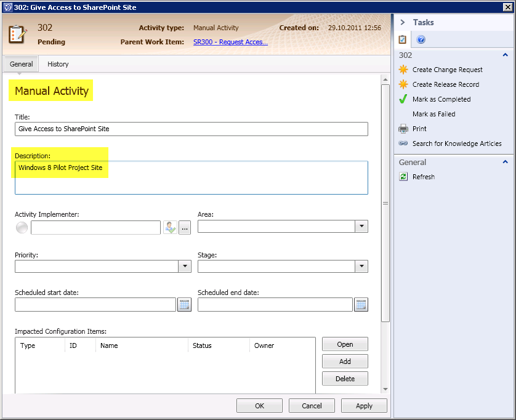Open the Scheduled end date calendar picker

(361, 305)
